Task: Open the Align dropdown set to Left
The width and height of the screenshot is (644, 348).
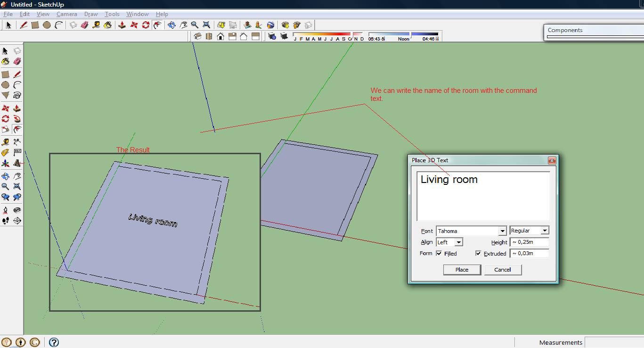Action: point(459,242)
